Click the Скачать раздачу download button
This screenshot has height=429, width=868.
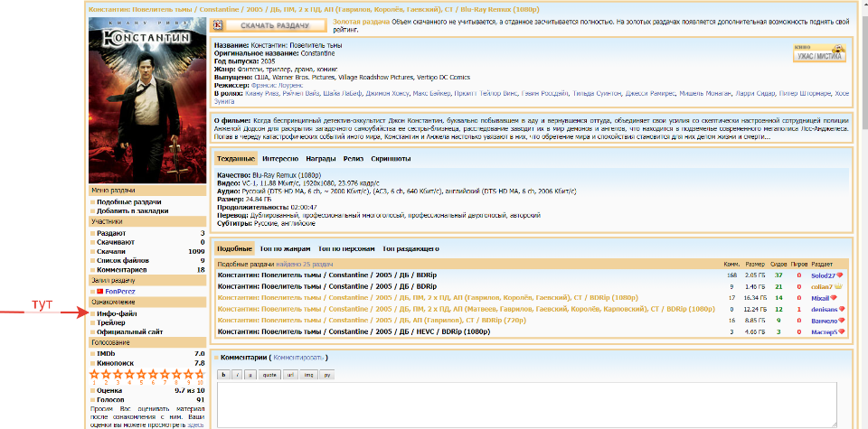click(269, 25)
